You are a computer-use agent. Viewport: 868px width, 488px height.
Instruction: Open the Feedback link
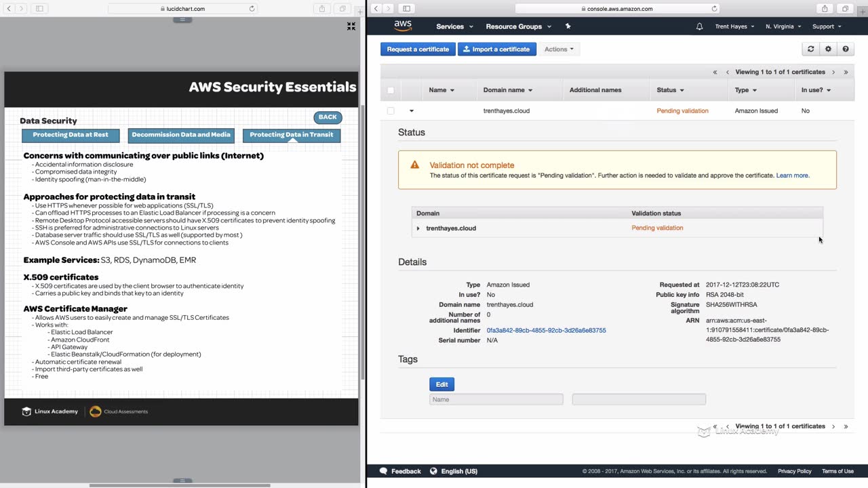pos(400,471)
